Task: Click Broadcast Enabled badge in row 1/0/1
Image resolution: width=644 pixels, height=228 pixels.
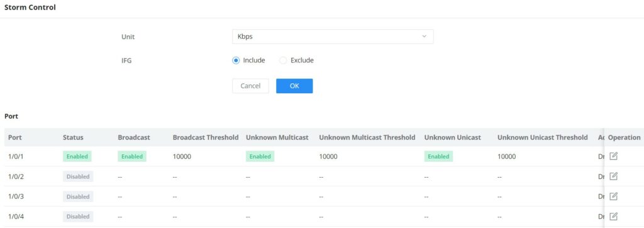Action: point(132,156)
